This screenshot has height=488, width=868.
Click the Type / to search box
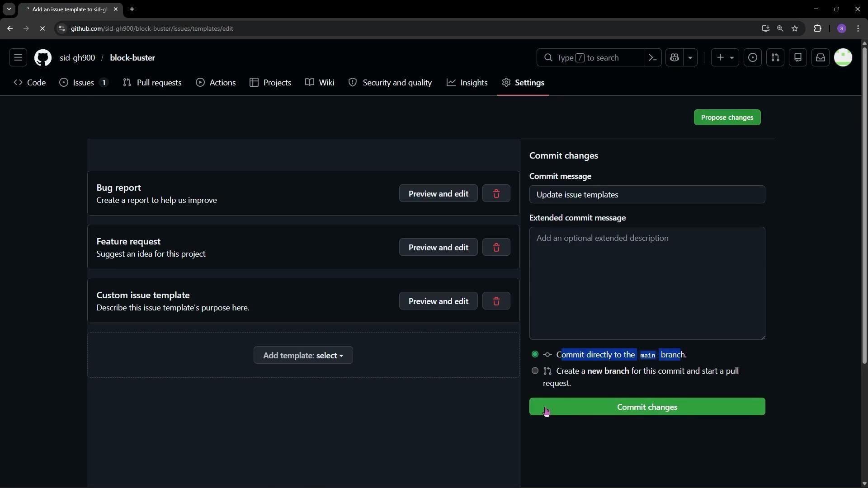pyautogui.click(x=590, y=58)
